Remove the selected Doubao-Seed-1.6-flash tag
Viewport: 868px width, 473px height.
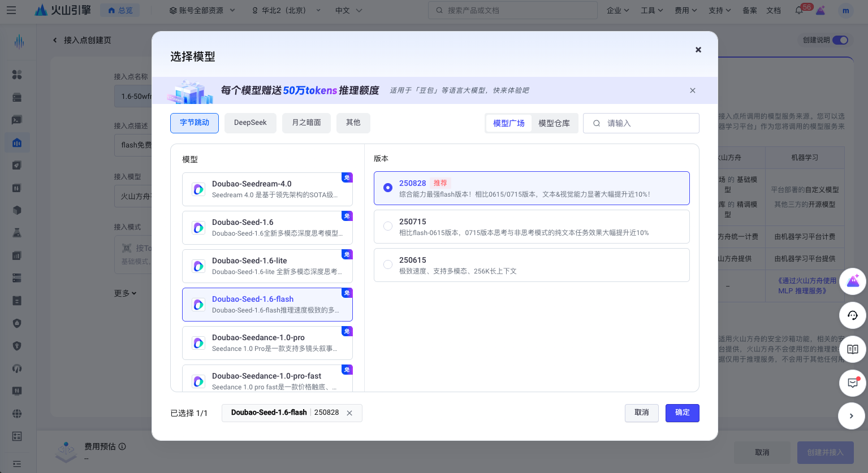point(349,413)
